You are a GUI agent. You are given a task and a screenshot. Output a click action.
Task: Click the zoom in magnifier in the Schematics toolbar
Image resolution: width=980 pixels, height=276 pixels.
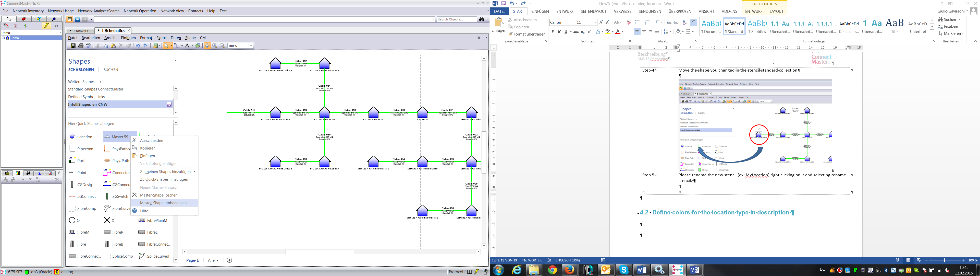point(215,46)
